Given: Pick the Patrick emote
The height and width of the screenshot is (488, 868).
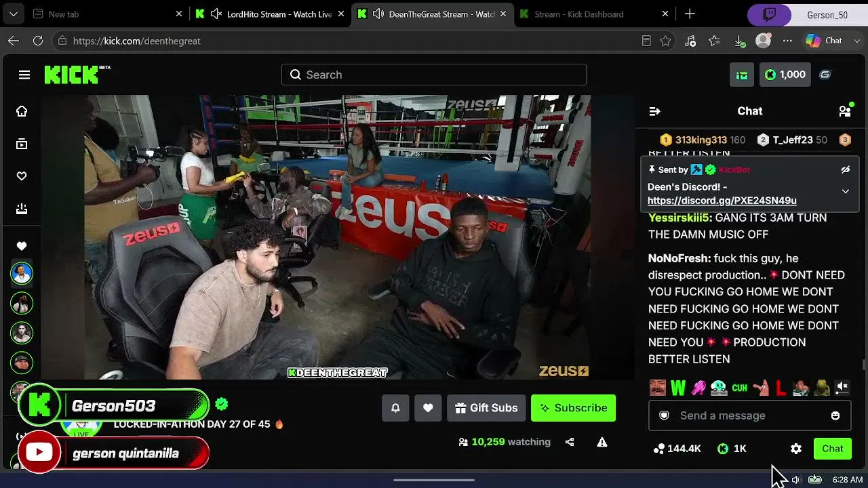Looking at the screenshot, I should (x=760, y=388).
